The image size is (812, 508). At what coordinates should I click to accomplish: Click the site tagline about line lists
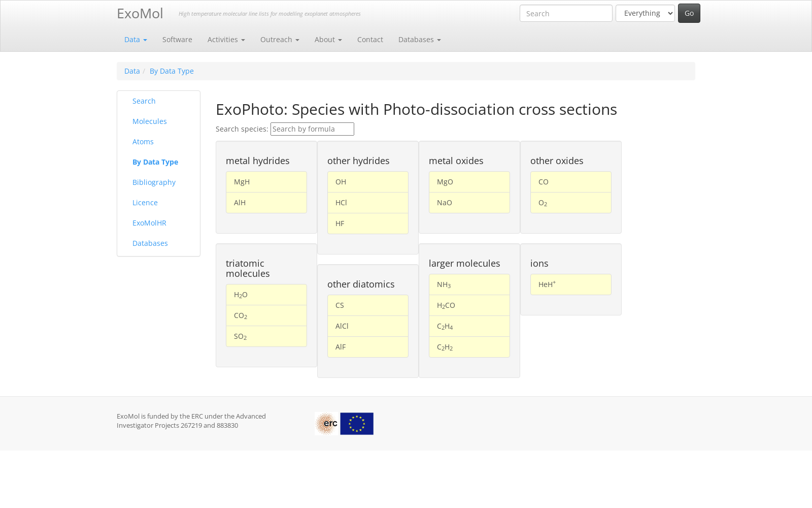(x=269, y=14)
